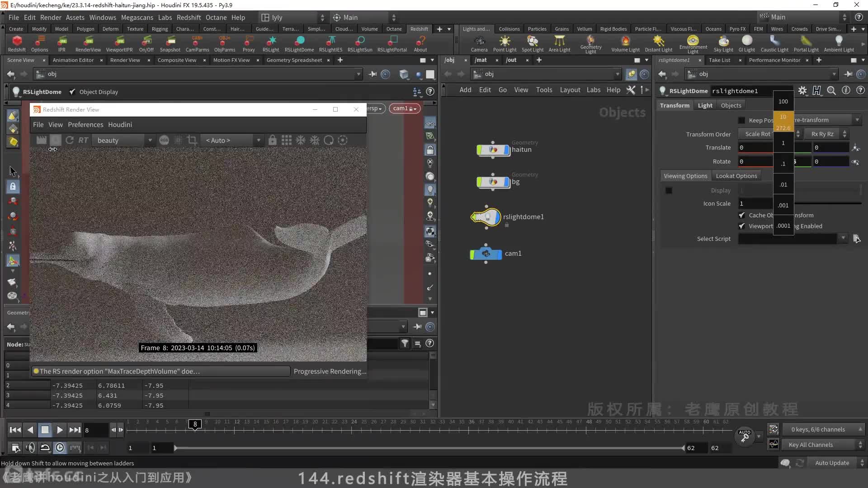Image resolution: width=868 pixels, height=488 pixels.
Task: Toggle Cache Object Transform checkbox
Action: click(x=741, y=215)
